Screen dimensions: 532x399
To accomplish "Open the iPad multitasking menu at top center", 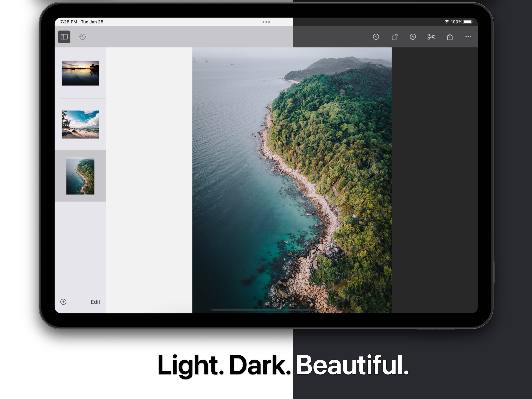I will pos(266,22).
